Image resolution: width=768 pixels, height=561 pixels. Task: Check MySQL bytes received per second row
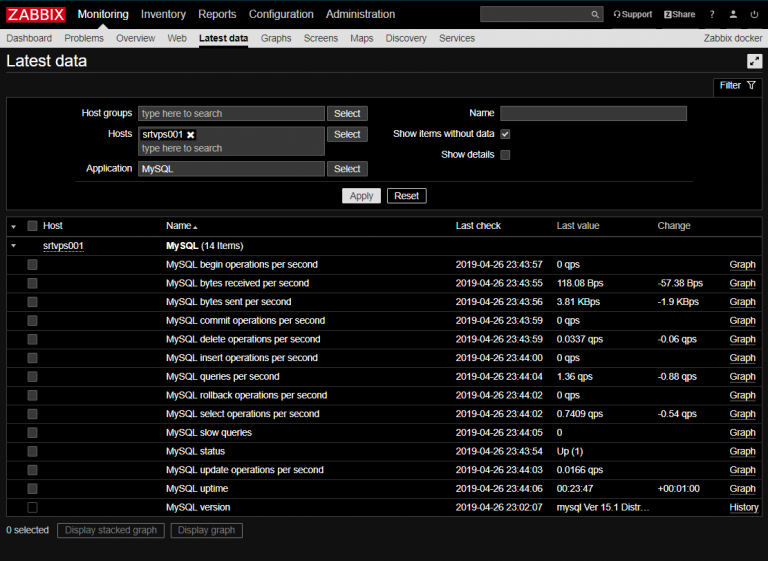(32, 283)
